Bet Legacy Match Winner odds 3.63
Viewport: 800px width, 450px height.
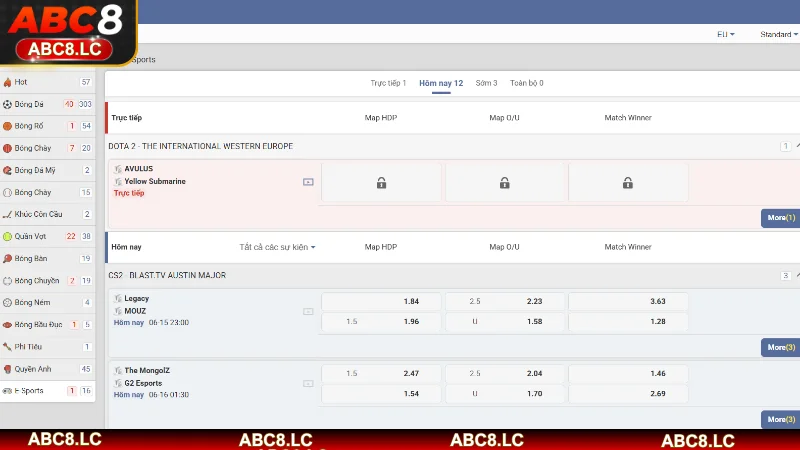tap(628, 302)
